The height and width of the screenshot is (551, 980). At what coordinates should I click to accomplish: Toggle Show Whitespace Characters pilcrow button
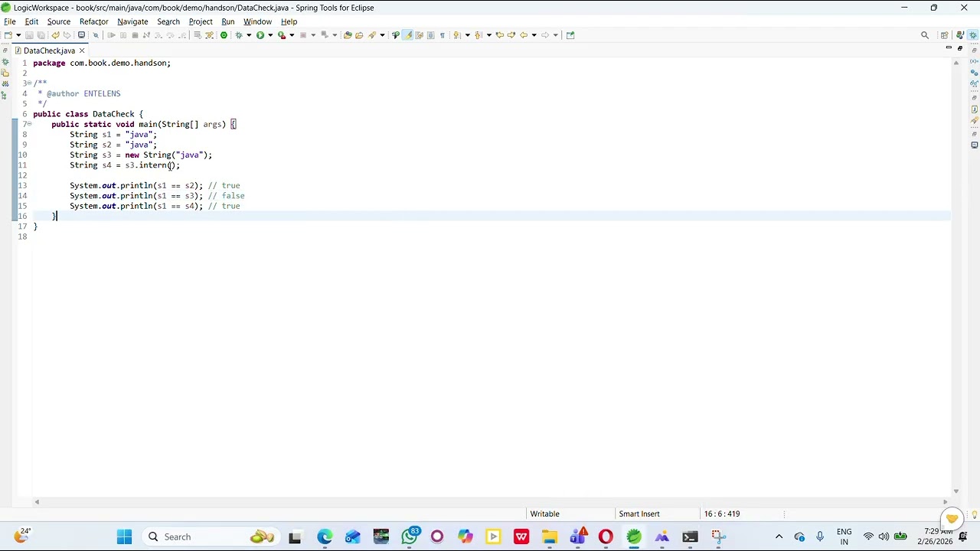[x=442, y=35]
